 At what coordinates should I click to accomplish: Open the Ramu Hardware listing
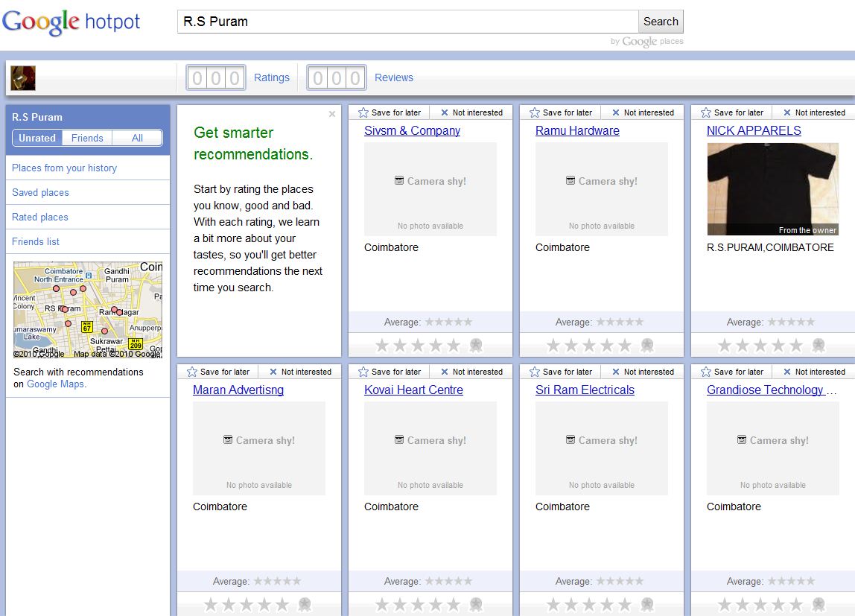click(577, 131)
